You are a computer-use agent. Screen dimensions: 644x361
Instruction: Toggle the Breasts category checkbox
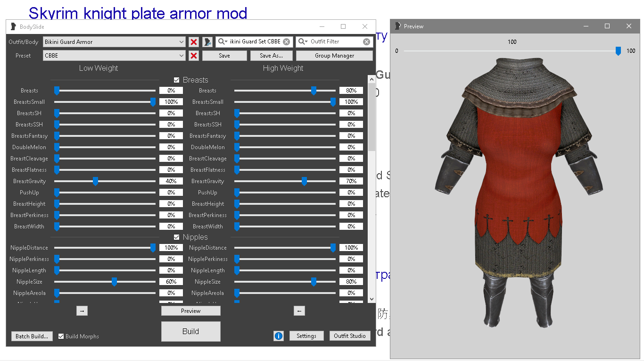point(177,80)
